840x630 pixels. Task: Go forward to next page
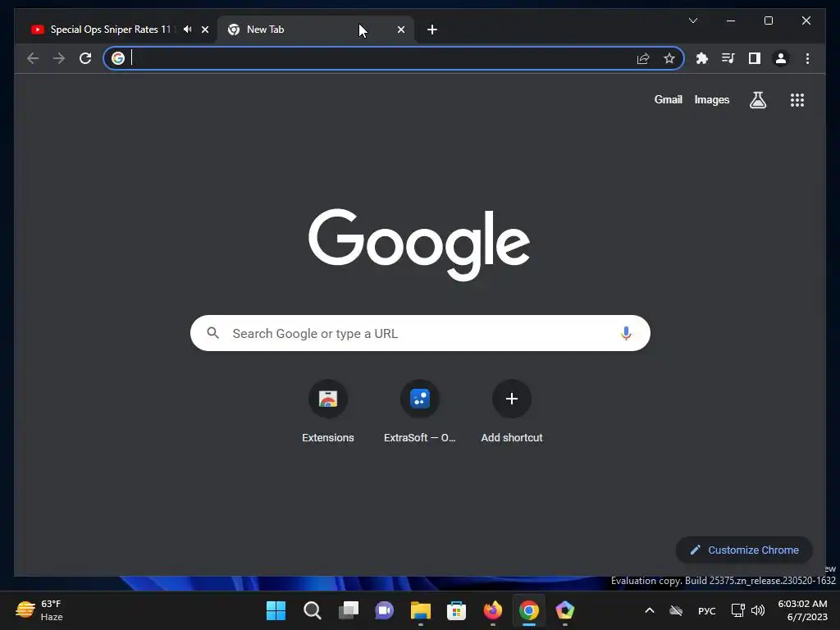click(59, 58)
